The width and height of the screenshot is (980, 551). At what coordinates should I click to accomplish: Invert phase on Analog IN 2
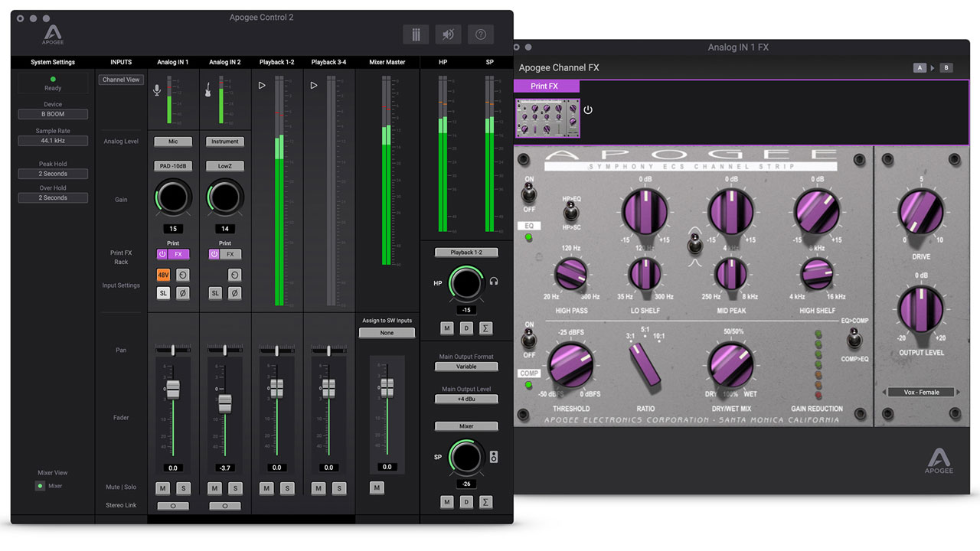pyautogui.click(x=234, y=293)
